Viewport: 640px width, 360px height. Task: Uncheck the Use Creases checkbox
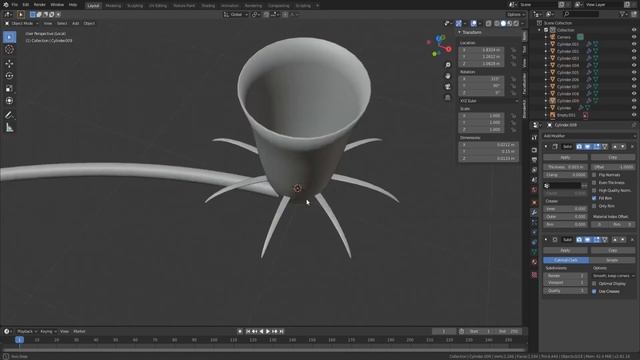point(594,291)
